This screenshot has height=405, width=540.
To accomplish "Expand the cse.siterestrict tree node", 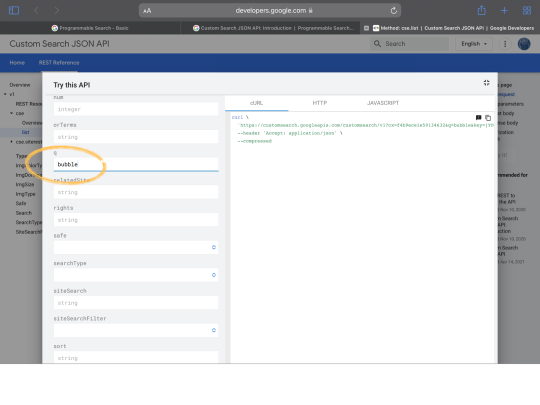I will pyautogui.click(x=11, y=142).
